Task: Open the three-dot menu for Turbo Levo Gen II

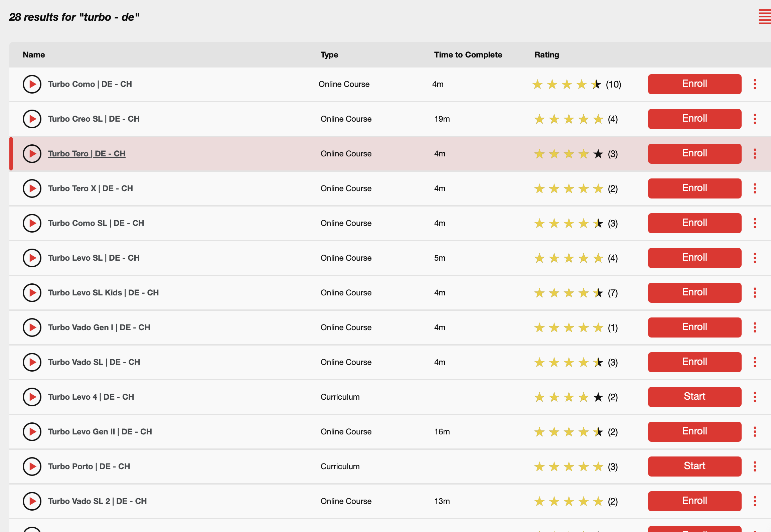Action: click(x=755, y=432)
